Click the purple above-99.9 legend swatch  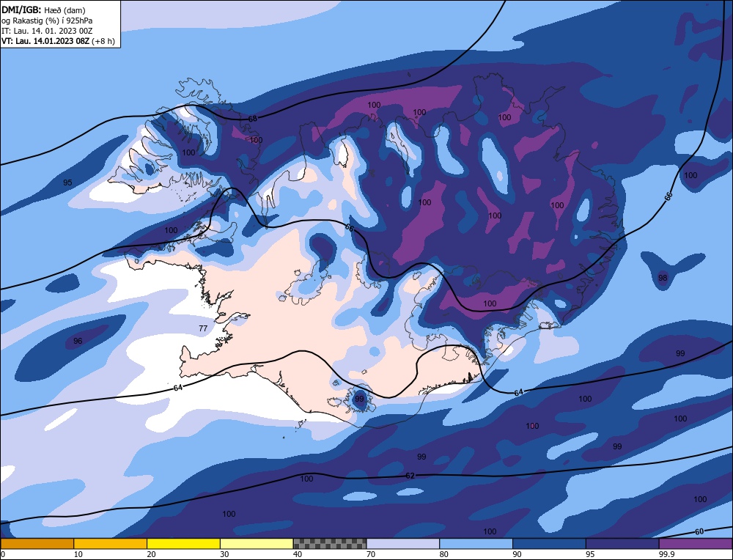click(x=696, y=543)
